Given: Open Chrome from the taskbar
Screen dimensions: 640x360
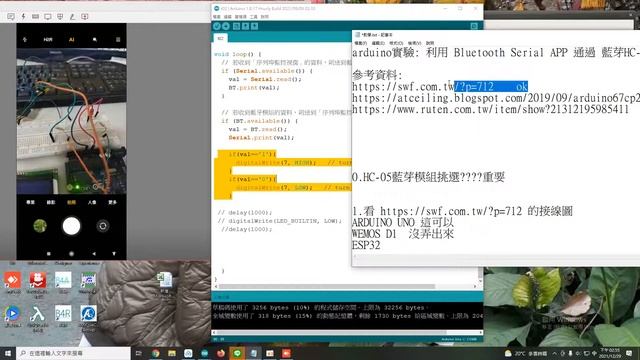Looking at the screenshot, I should pos(156,353).
